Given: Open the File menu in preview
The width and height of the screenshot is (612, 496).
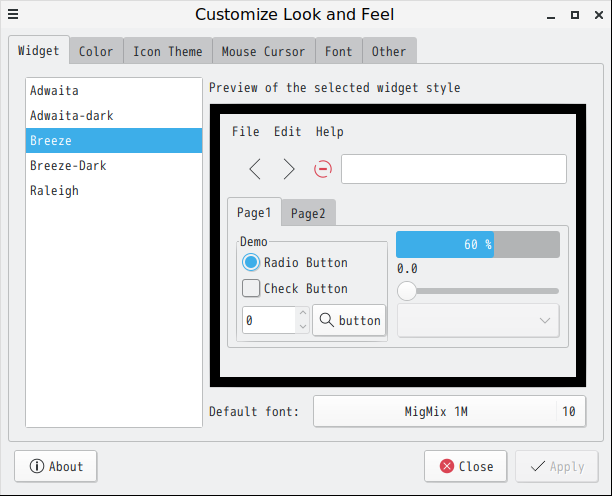Looking at the screenshot, I should pyautogui.click(x=246, y=132).
